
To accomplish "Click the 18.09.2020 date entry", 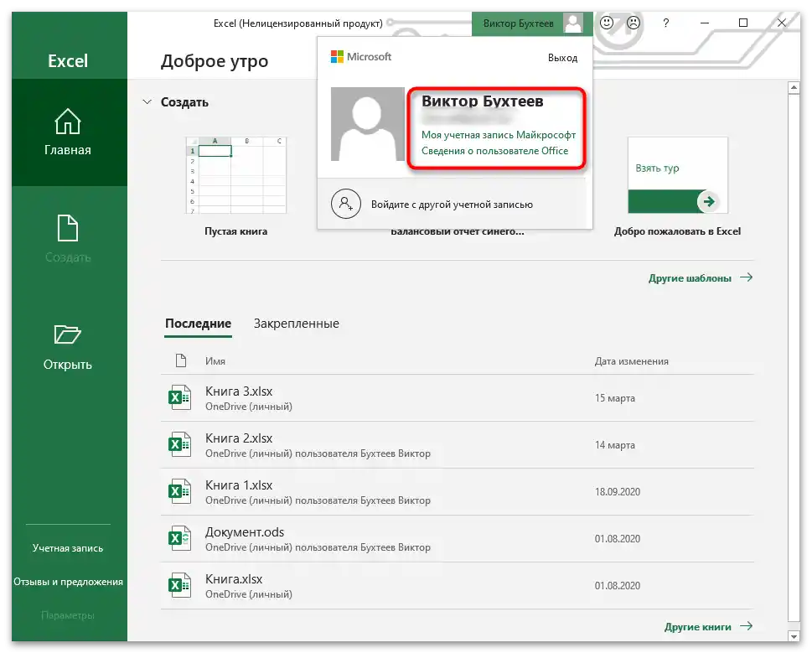I will [618, 491].
